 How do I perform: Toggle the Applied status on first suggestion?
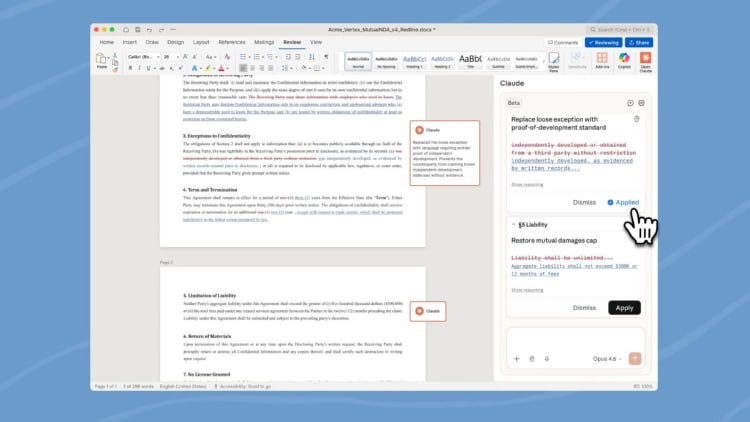pos(623,202)
